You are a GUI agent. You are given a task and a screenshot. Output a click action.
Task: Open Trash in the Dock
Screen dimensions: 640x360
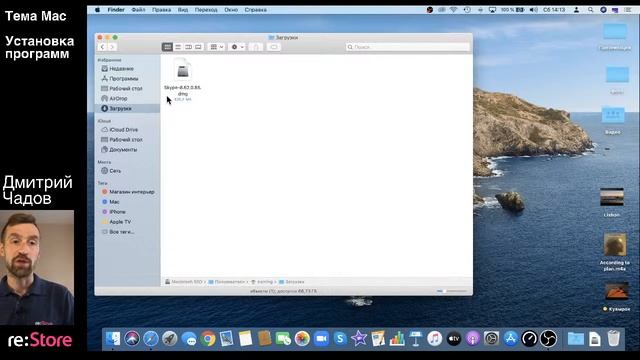613,339
